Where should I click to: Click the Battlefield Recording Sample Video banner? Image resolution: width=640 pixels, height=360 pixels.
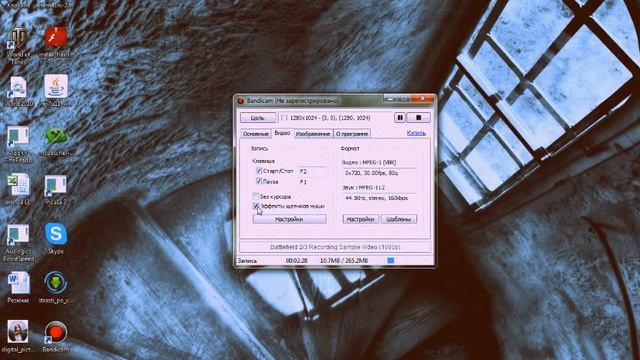[x=335, y=247]
